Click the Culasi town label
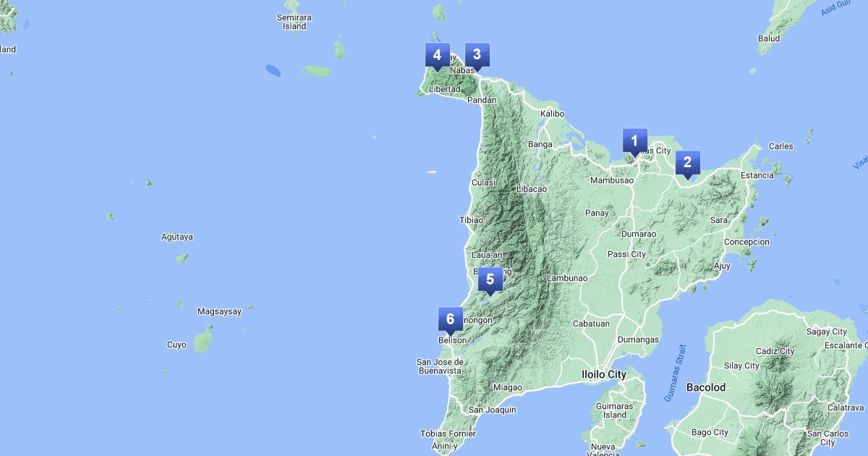 click(x=483, y=182)
